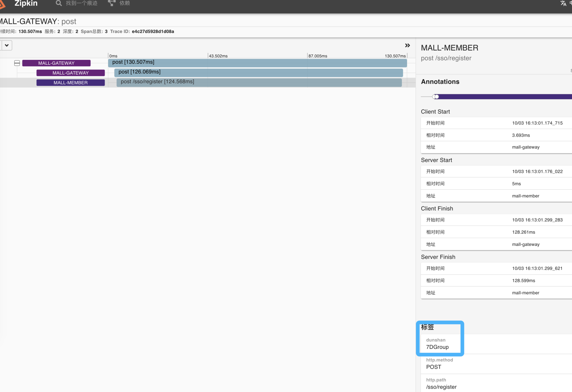Click the 5ms relative time value
The image size is (572, 392).
pyautogui.click(x=516, y=184)
